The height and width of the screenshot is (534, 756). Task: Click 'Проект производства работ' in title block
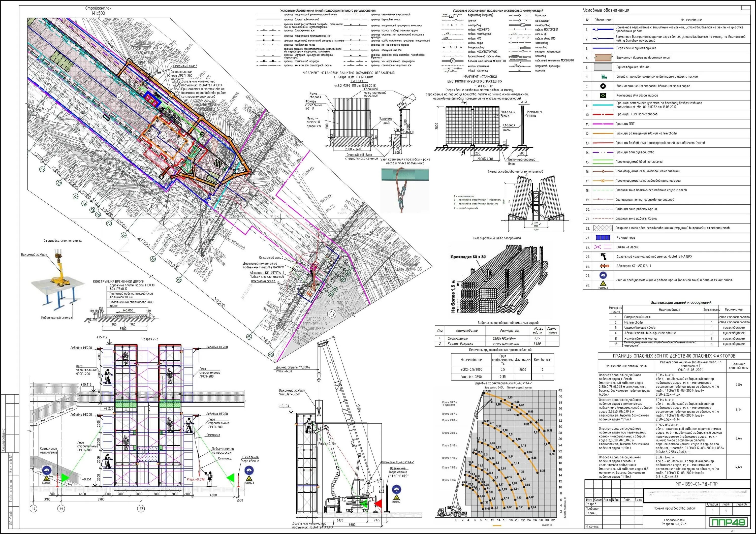tap(674, 508)
